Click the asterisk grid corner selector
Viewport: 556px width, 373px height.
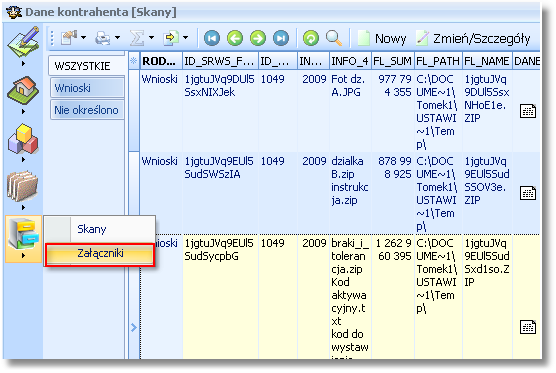(x=134, y=61)
